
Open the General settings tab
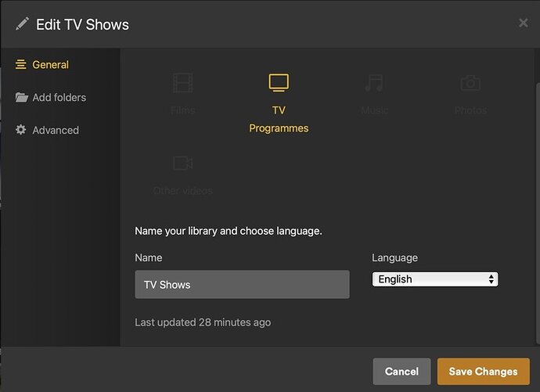point(42,65)
